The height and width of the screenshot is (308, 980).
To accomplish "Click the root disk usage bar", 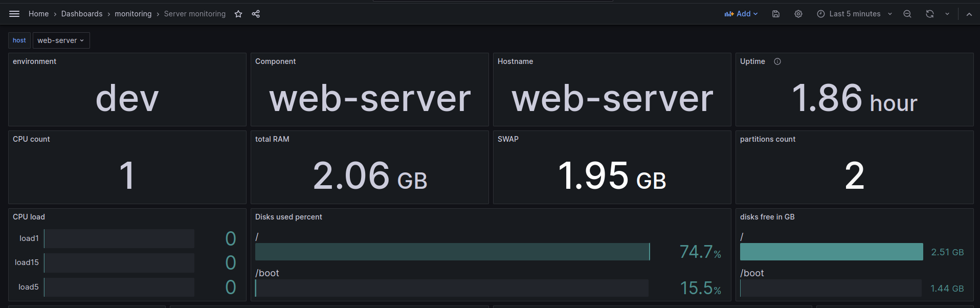I will point(452,252).
